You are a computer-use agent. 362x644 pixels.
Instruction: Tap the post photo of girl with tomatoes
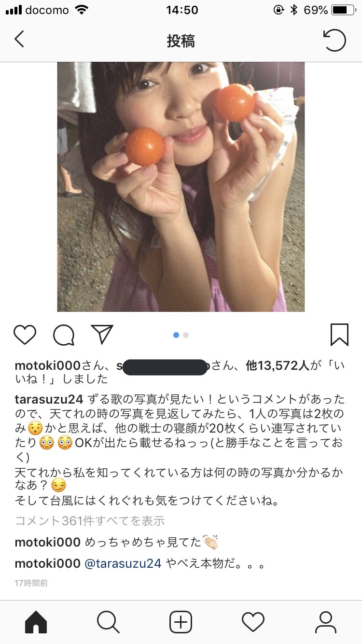point(181,187)
